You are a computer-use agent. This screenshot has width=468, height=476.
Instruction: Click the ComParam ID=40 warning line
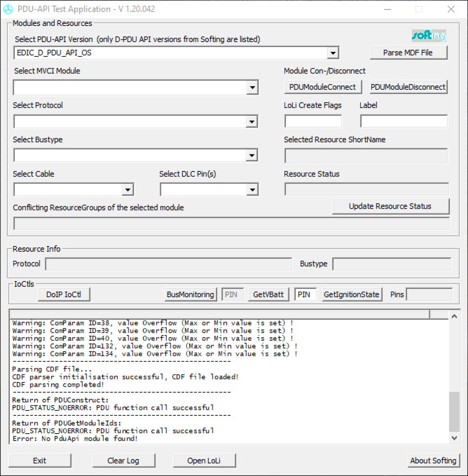click(x=152, y=338)
